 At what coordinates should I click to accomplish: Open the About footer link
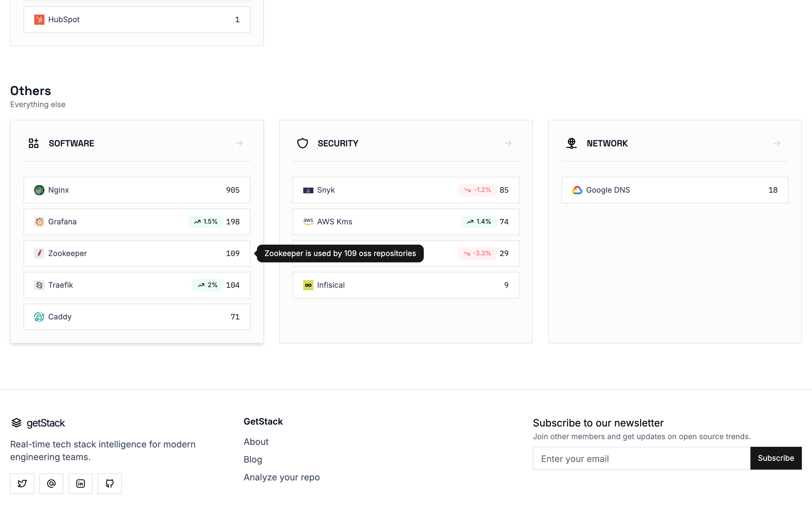point(256,442)
